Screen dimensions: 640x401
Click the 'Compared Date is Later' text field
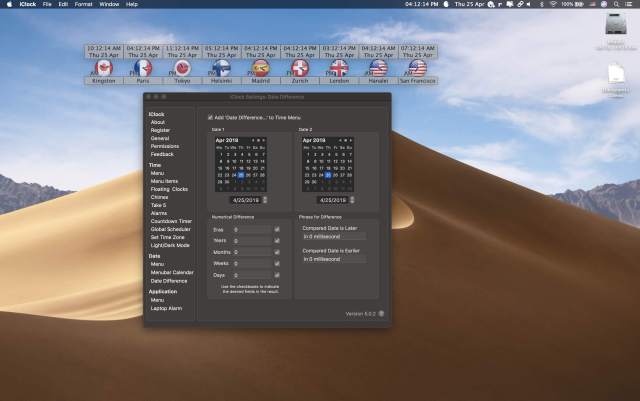coord(334,236)
